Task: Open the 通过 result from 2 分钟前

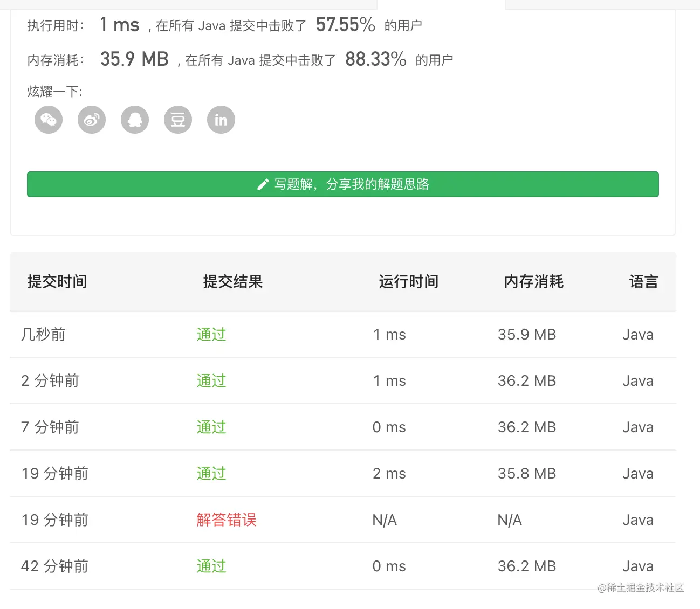Action: [211, 381]
